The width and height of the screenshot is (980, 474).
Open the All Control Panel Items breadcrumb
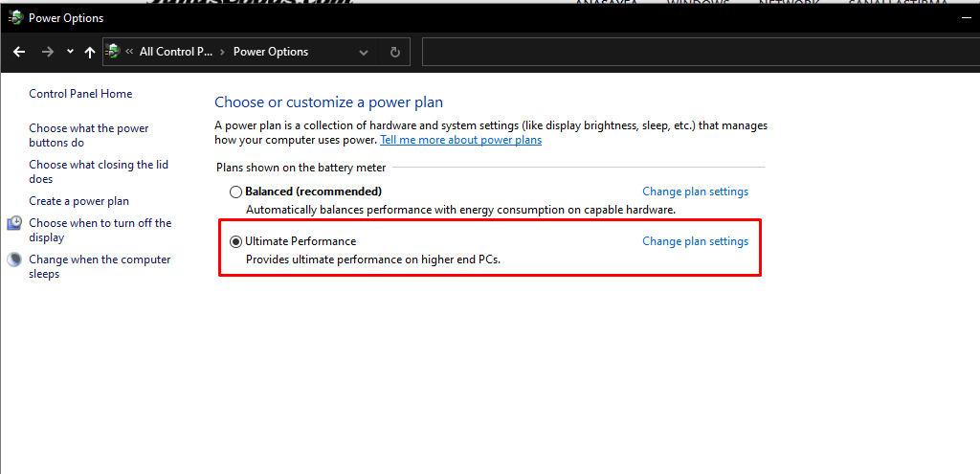pyautogui.click(x=175, y=53)
